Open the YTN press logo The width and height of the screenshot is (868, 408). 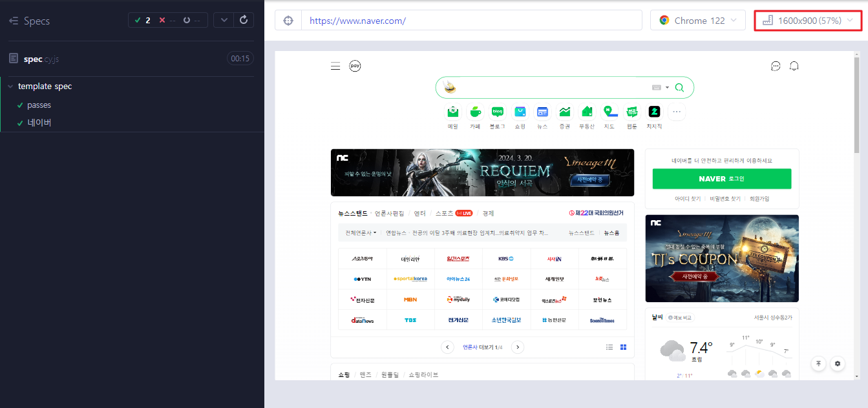(x=362, y=279)
